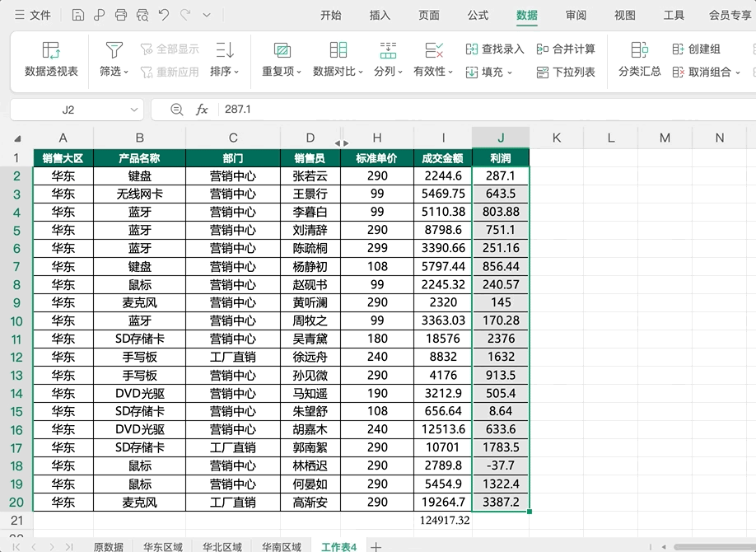Add a new sheet with plus icon
This screenshot has height=552, width=756.
(x=376, y=547)
